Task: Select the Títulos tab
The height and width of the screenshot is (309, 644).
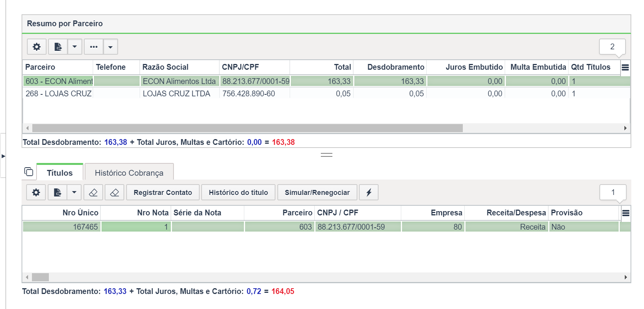Action: [x=60, y=173]
